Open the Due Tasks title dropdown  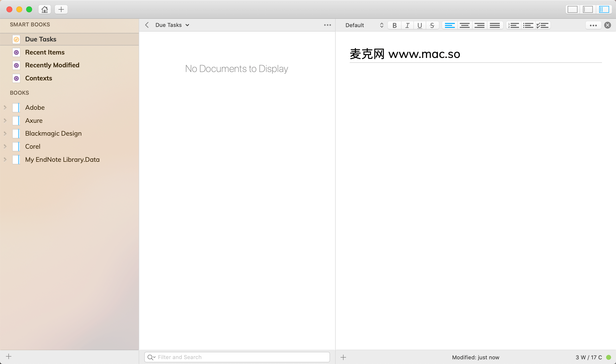point(172,25)
